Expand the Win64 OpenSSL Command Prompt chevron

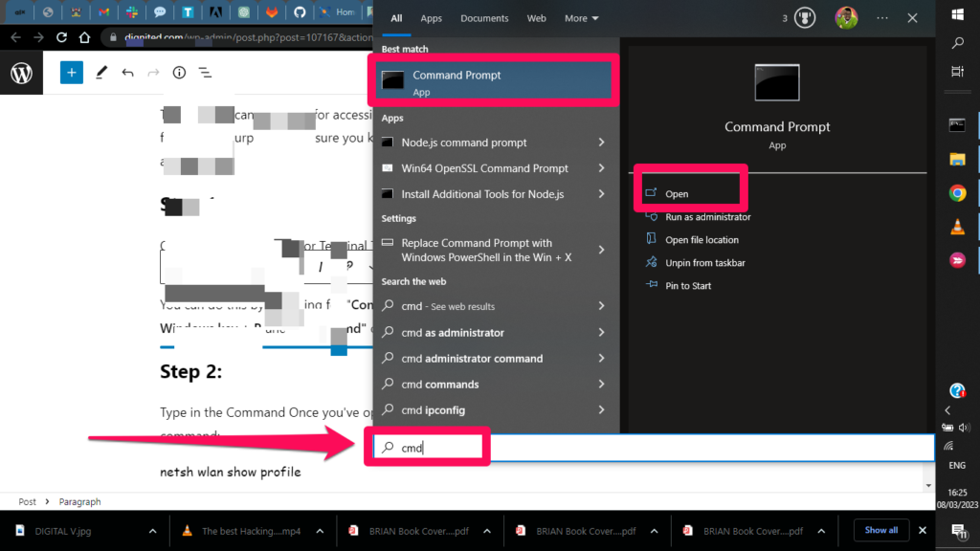click(x=601, y=168)
